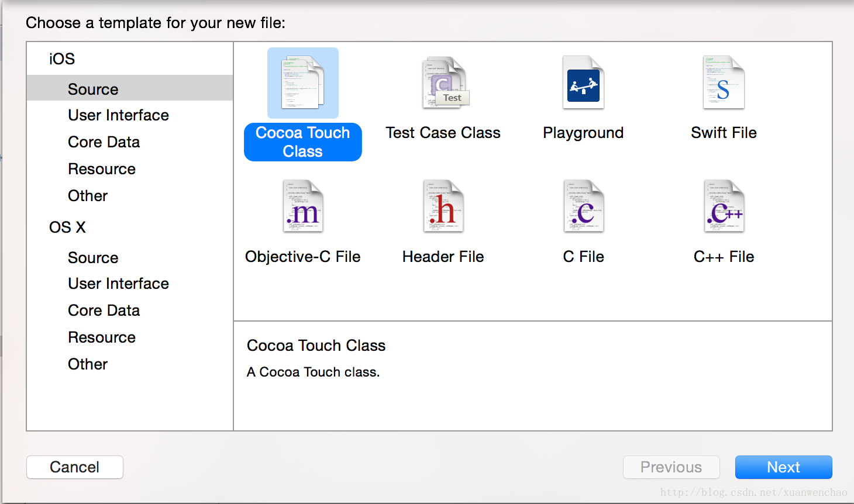Click the C File label
The height and width of the screenshot is (504, 854).
point(583,257)
